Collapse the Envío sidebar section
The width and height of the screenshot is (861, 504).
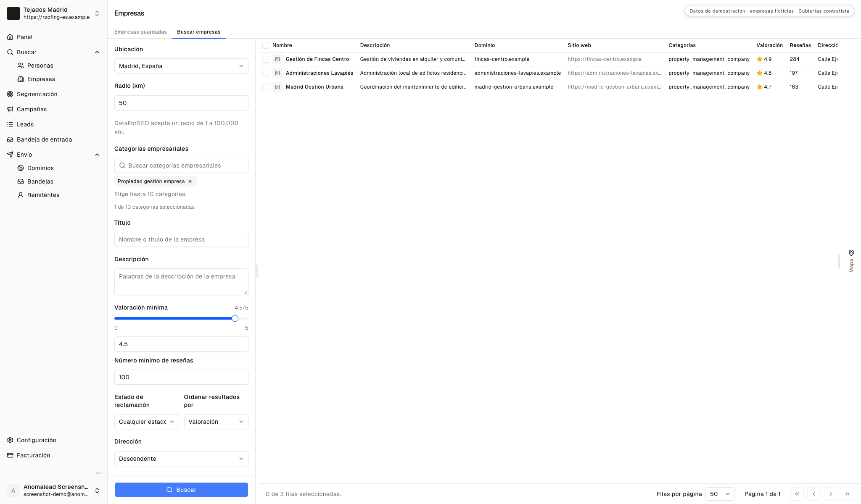[x=97, y=155]
